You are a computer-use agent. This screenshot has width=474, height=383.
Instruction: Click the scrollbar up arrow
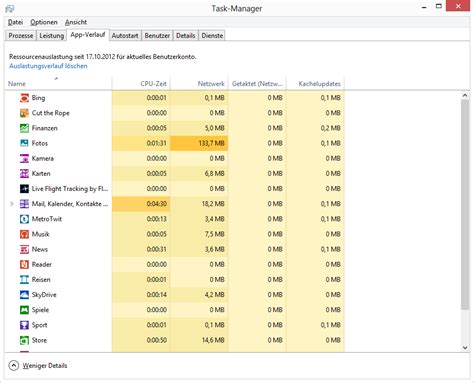[465, 95]
